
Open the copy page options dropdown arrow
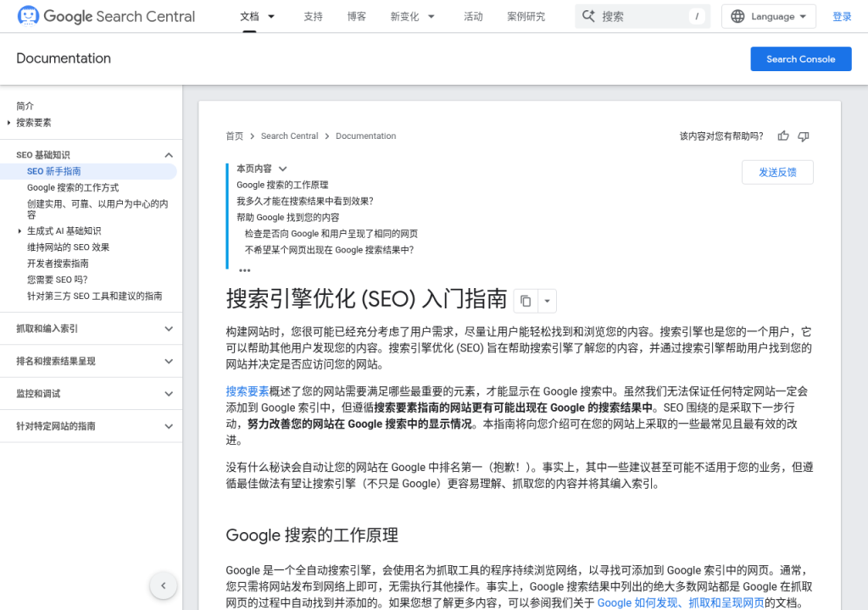tap(547, 301)
